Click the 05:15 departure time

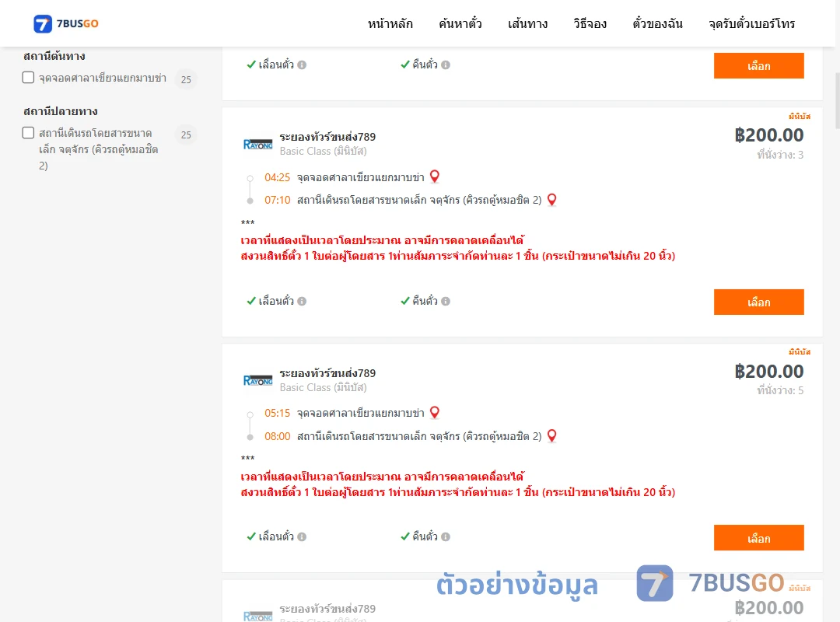point(277,413)
